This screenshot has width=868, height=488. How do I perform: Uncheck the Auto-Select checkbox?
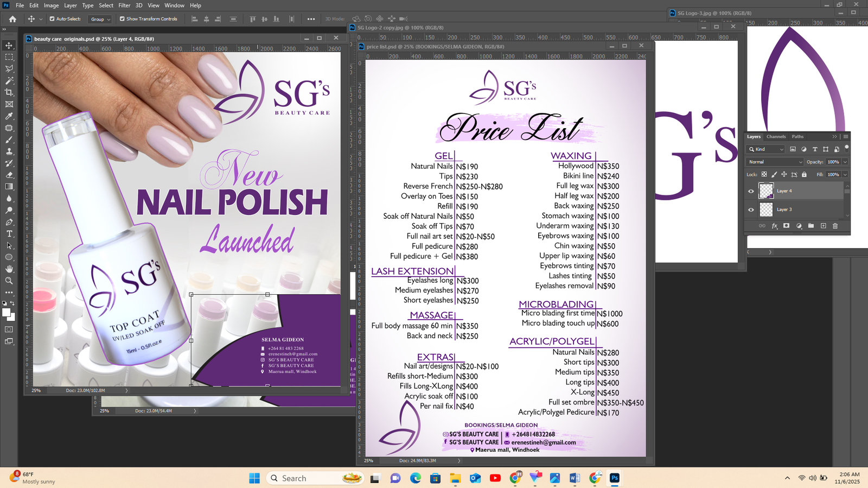[x=52, y=19]
